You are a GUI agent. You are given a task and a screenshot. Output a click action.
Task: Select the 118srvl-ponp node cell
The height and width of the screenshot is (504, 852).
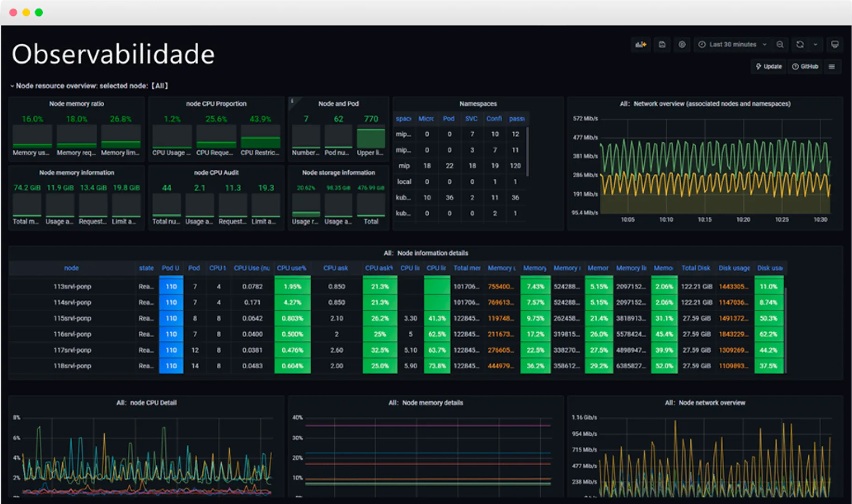[x=72, y=366]
